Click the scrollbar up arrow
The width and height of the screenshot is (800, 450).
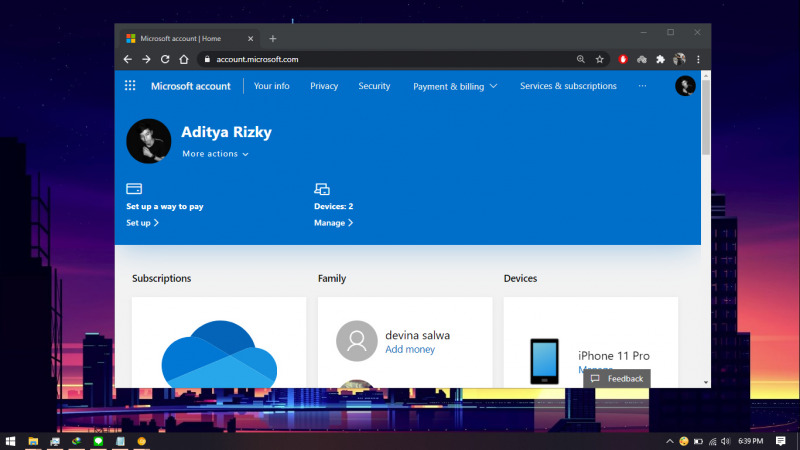(706, 76)
